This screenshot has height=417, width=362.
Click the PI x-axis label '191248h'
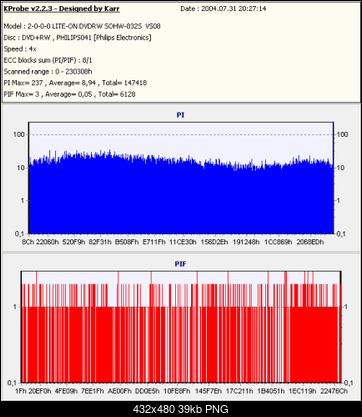click(246, 242)
